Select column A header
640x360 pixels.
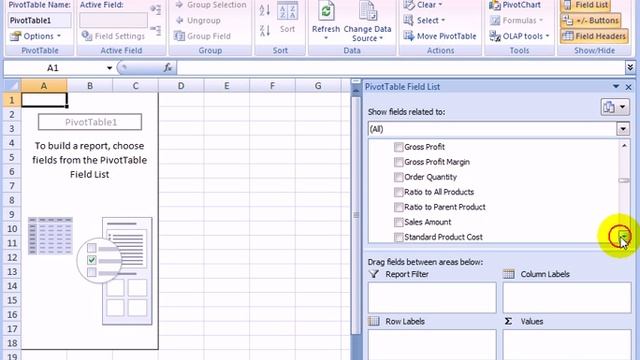44,86
